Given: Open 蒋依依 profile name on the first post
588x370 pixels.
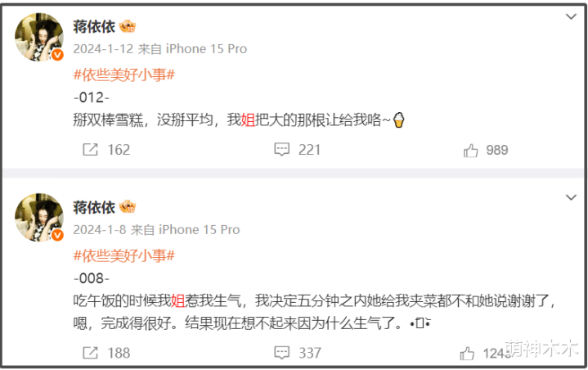Looking at the screenshot, I should click(x=94, y=27).
